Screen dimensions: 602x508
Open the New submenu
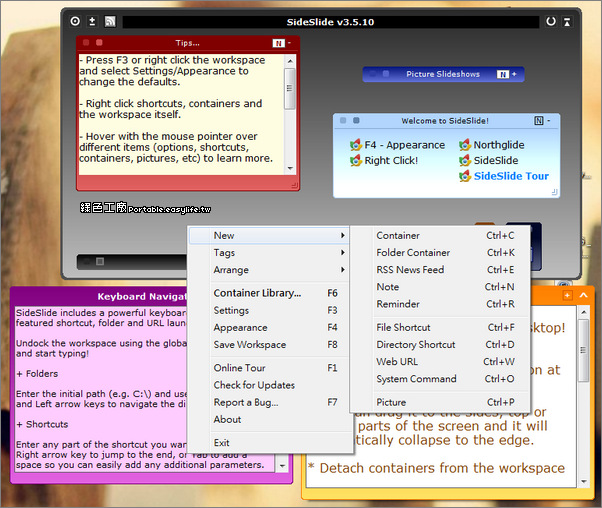[269, 235]
